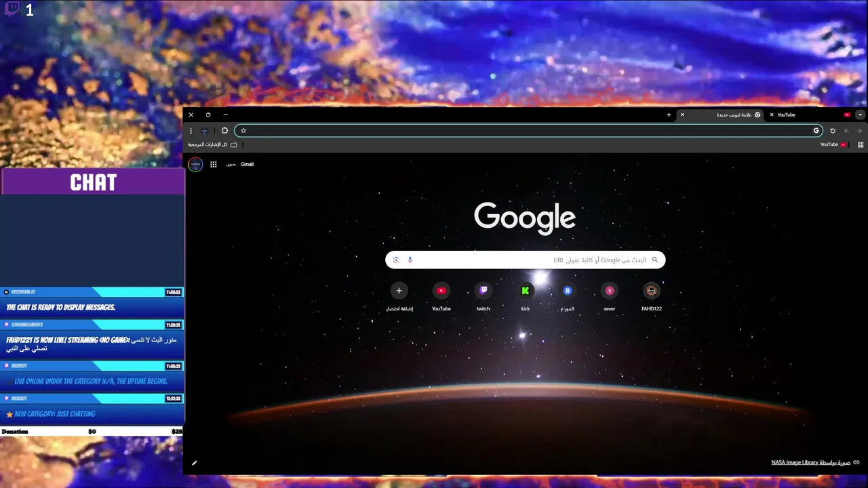This screenshot has height=488, width=868.
Task: Expand the tab search chevron in tab strip
Action: point(860,115)
